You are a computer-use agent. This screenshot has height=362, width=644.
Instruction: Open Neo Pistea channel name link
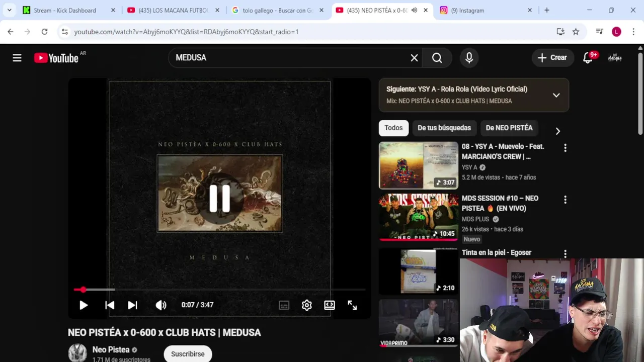pos(111,350)
